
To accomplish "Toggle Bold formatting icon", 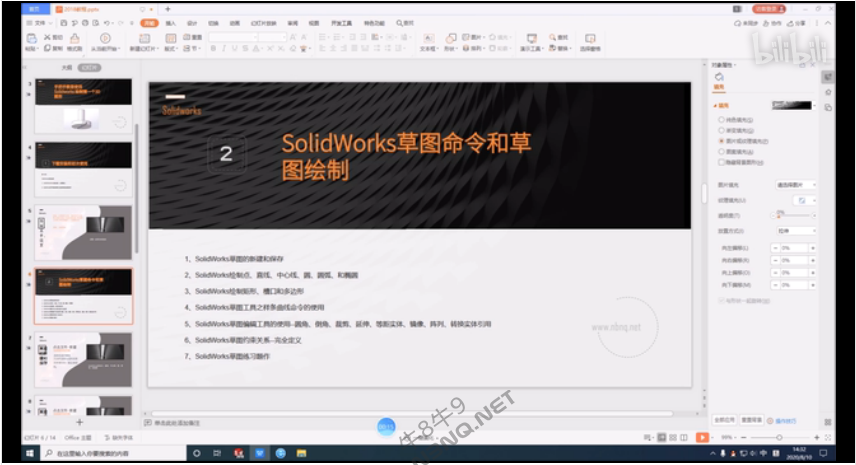I will tap(213, 49).
